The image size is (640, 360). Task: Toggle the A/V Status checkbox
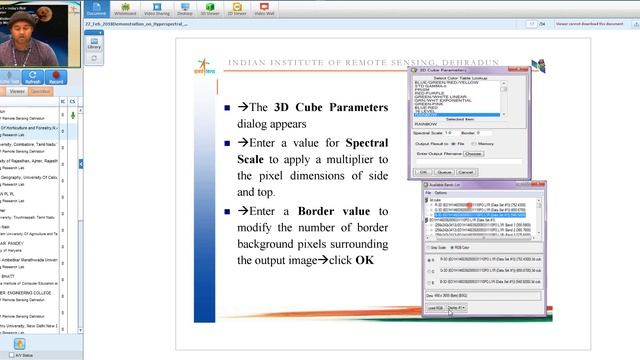11,356
